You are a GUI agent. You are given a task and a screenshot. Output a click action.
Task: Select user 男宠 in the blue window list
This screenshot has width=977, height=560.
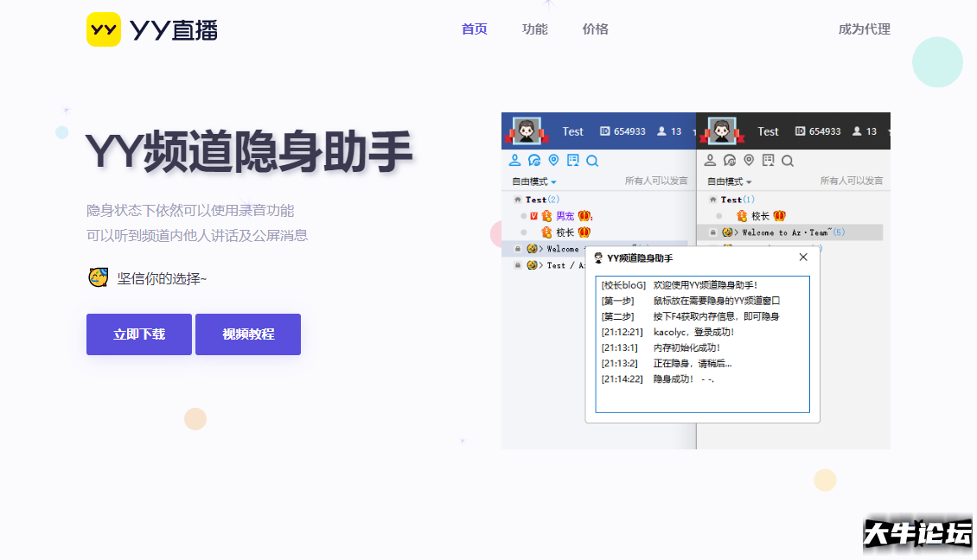point(565,216)
